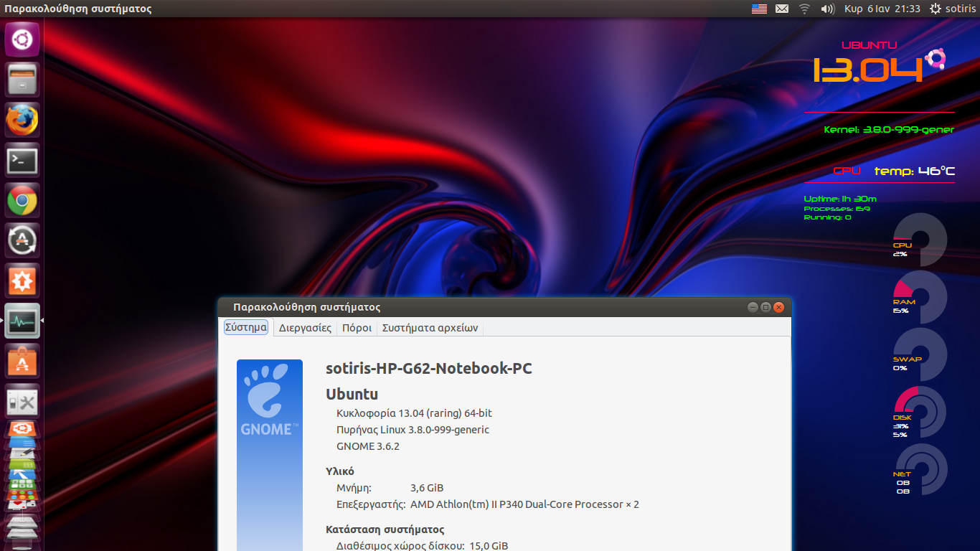The image size is (980, 551).
Task: Open the Ubuntu Dash home launcher
Action: pos(22,39)
